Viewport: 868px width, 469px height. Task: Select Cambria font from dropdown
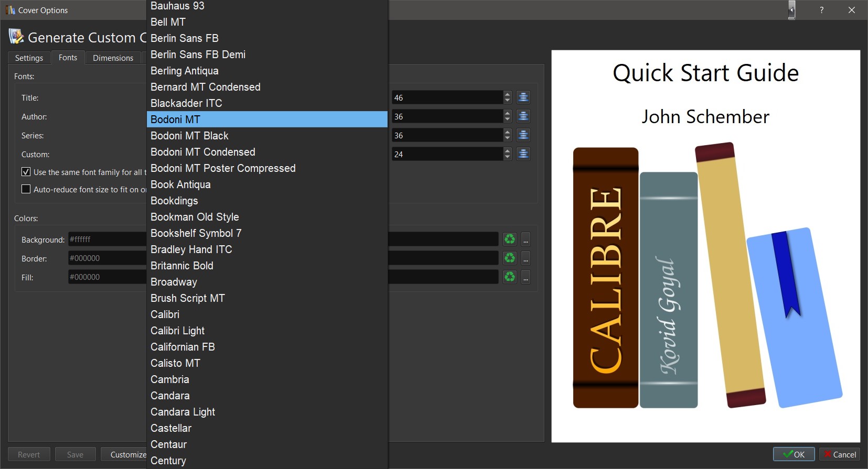click(x=267, y=379)
